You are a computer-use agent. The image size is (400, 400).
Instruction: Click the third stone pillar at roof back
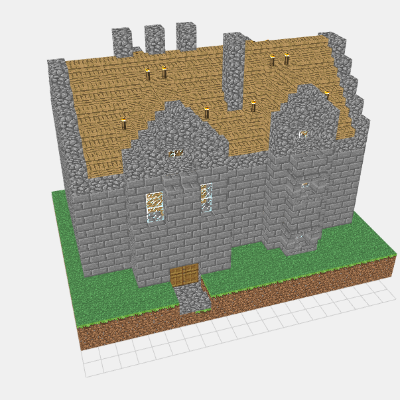[186, 36]
